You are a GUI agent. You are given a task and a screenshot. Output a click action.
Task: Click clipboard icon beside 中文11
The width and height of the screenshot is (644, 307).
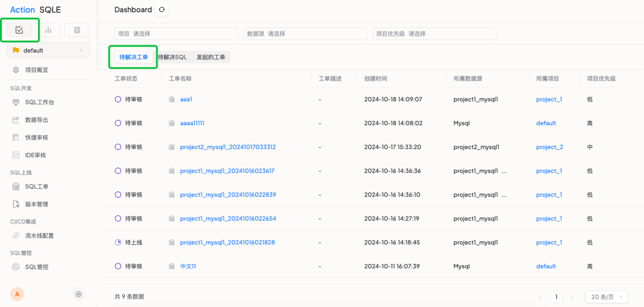pos(172,266)
